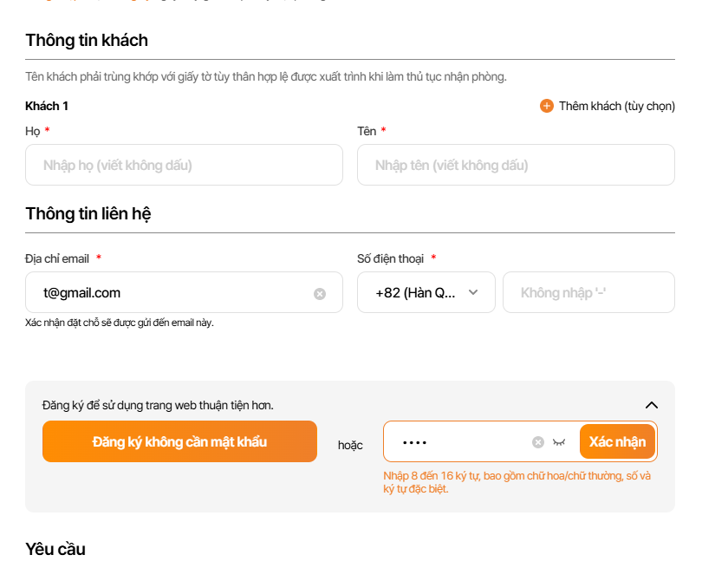Clear the password field with the X icon
Screen dimensions: 728x568
pyautogui.click(x=538, y=442)
